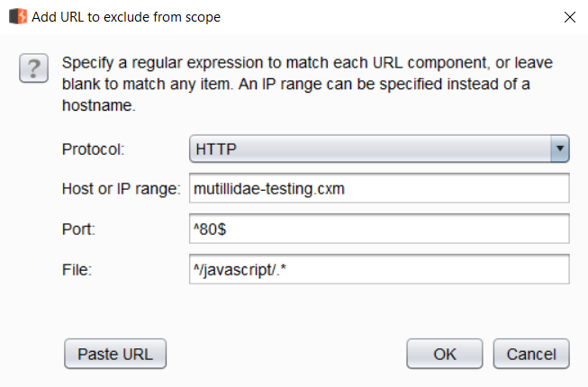Click the Port label text
The height and width of the screenshot is (387, 588).
pyautogui.click(x=77, y=229)
